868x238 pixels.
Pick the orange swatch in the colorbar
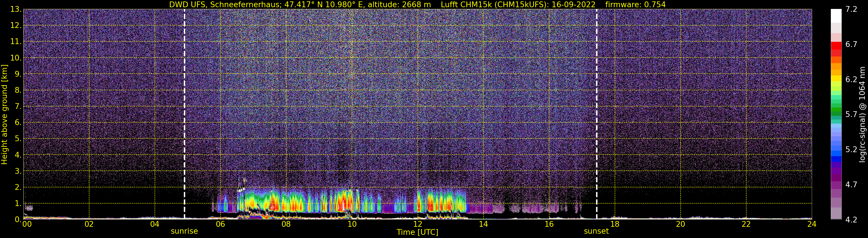coord(836,66)
